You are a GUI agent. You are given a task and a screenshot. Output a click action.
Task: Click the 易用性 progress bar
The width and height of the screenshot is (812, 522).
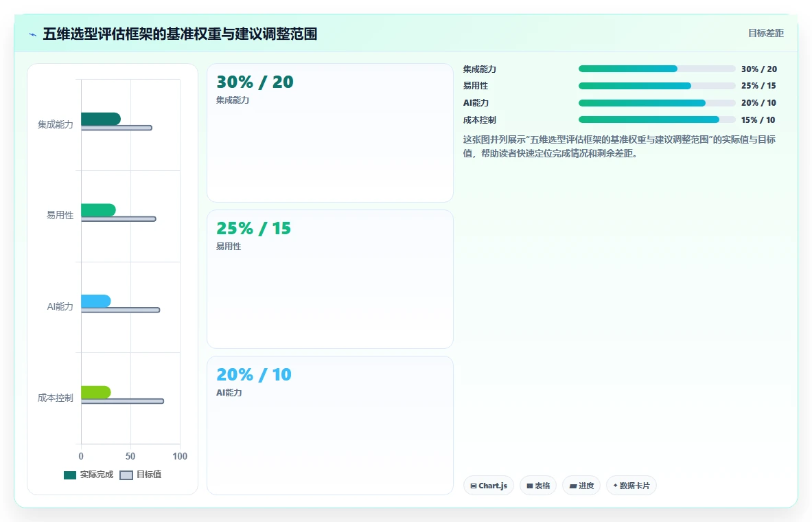tap(657, 86)
